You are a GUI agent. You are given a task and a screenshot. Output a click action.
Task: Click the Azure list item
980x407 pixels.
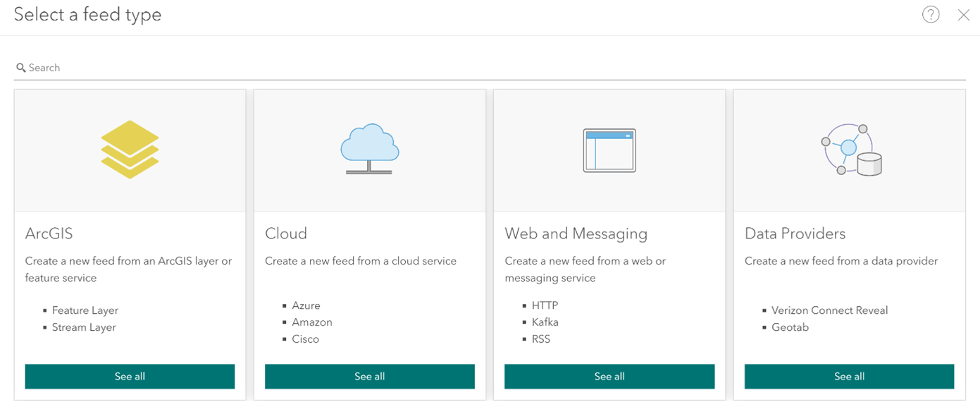pos(306,305)
